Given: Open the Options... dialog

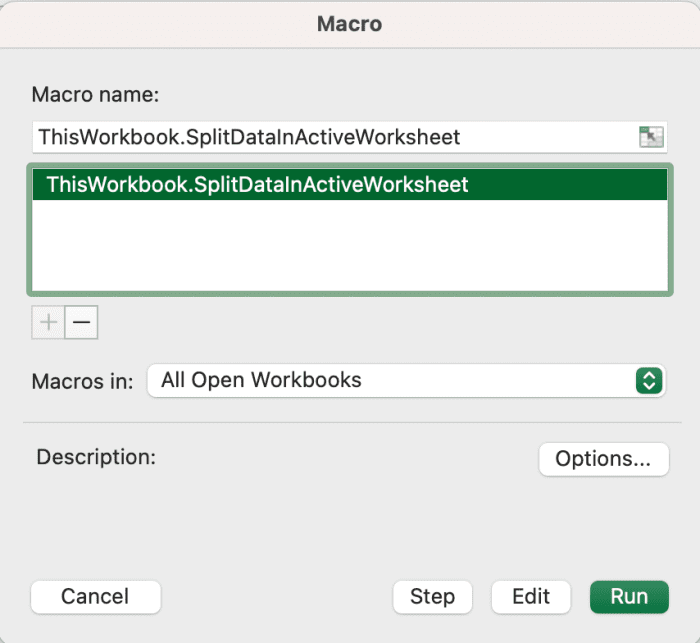Looking at the screenshot, I should pos(604,459).
